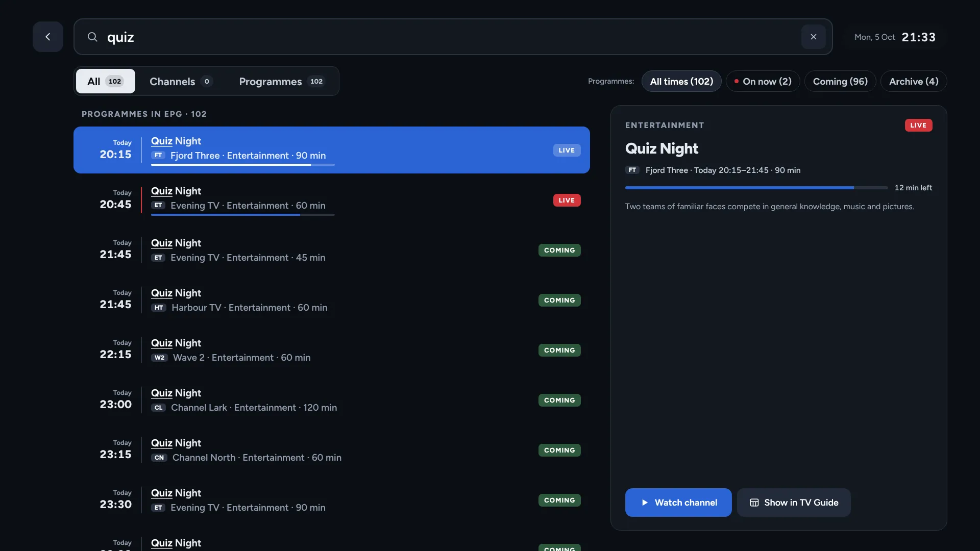Select Quiz Night 20:45 on Evening TV
The height and width of the screenshot is (551, 980).
click(x=332, y=200)
